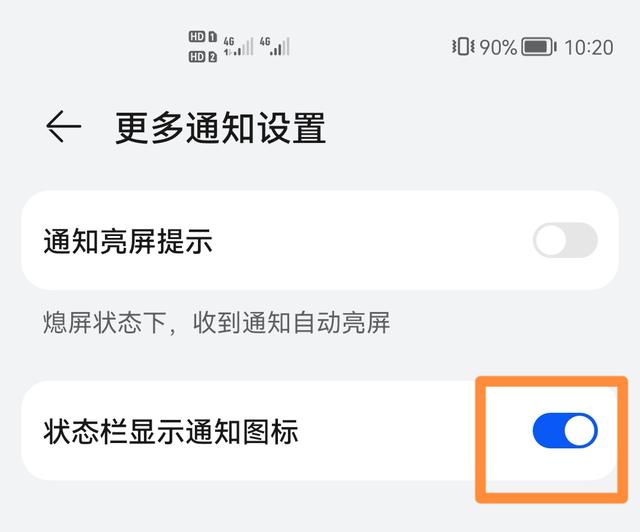Tap the 更多通知设置 page title
The image size is (640, 532).
tap(220, 128)
